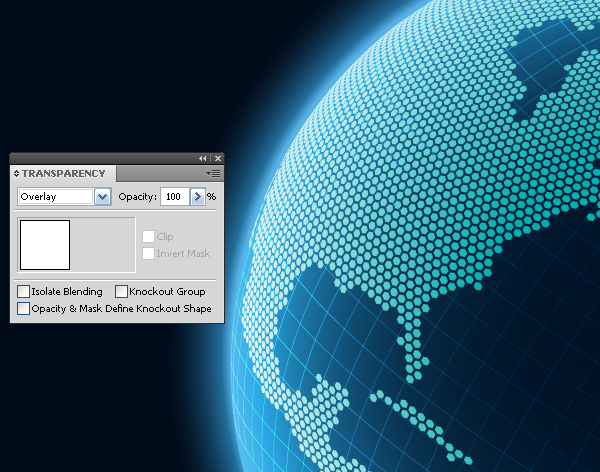Collapse the Transparency panel using the double-arrow icon
This screenshot has height=472, width=600.
(202, 158)
